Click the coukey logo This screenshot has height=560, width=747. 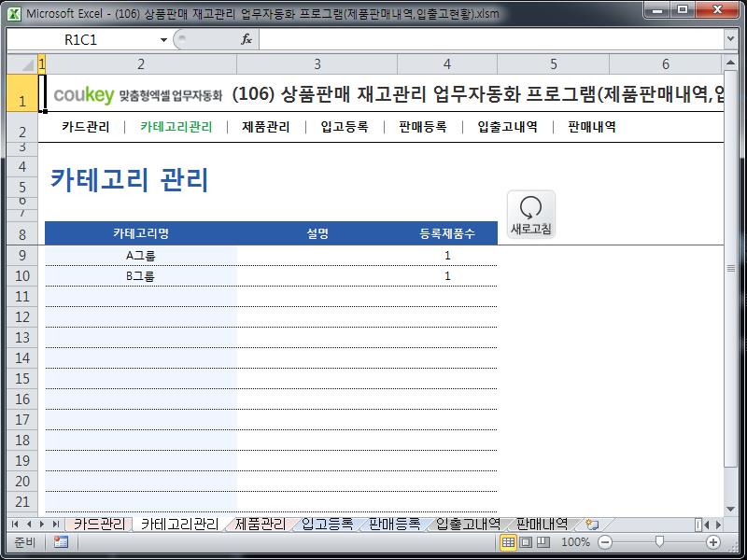coord(84,95)
